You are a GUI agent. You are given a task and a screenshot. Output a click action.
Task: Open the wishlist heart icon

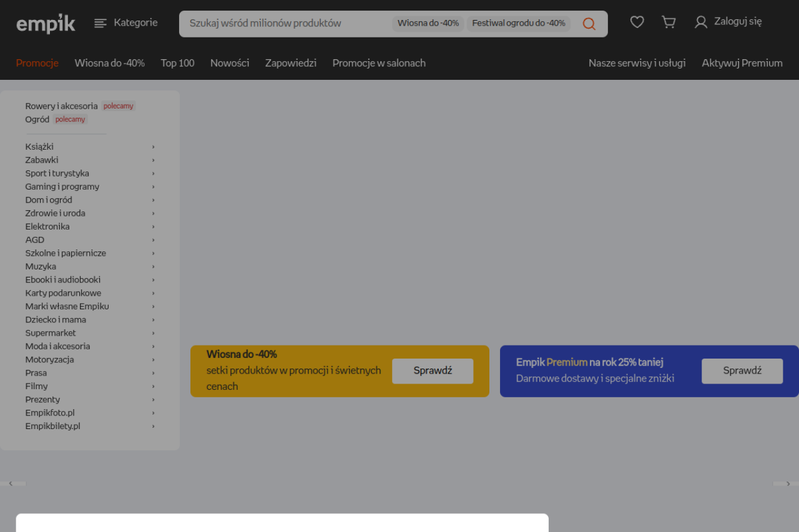[637, 22]
